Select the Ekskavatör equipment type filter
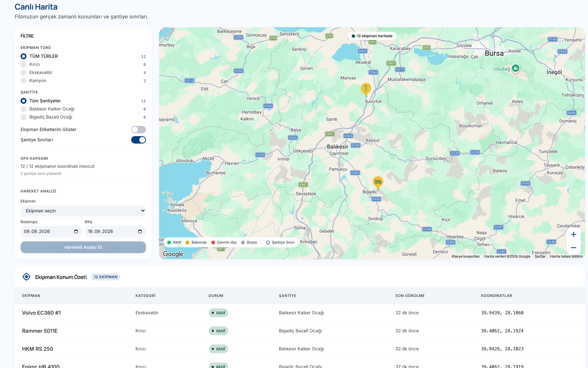Viewport: 588px width, 368px height. click(24, 72)
